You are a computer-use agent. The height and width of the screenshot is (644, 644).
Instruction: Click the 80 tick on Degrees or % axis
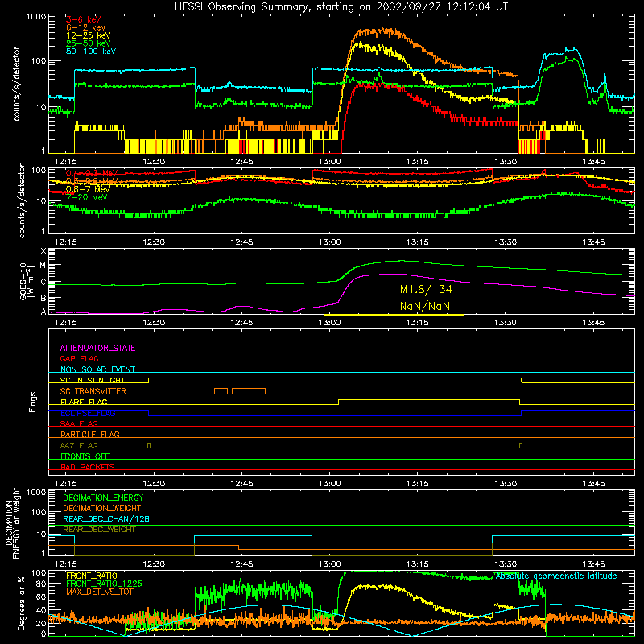[x=41, y=584]
